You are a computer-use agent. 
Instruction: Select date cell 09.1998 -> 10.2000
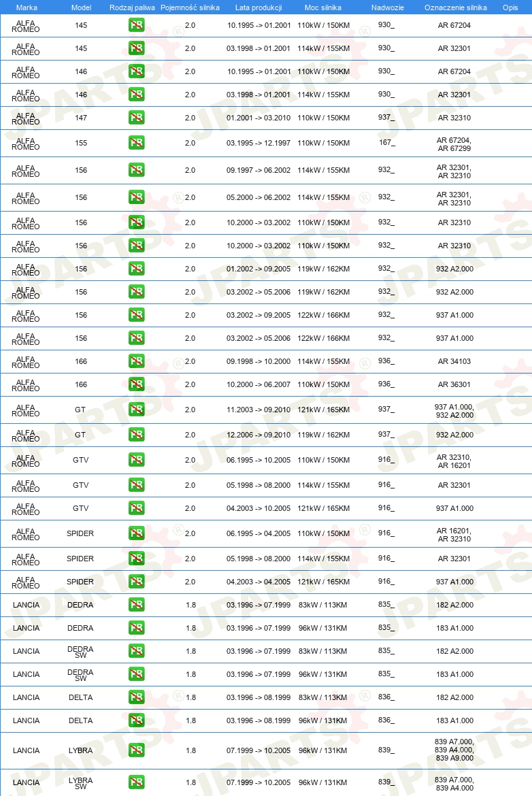coord(259,361)
